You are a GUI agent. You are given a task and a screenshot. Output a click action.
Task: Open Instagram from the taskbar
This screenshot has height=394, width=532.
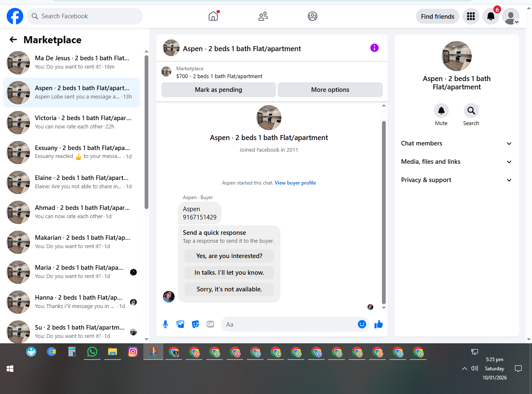click(x=133, y=352)
